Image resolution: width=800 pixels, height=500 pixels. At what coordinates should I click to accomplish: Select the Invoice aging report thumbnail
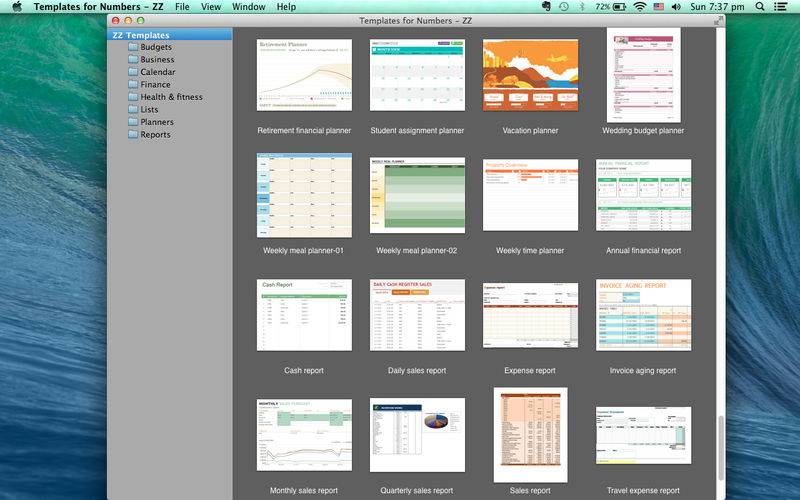click(643, 315)
